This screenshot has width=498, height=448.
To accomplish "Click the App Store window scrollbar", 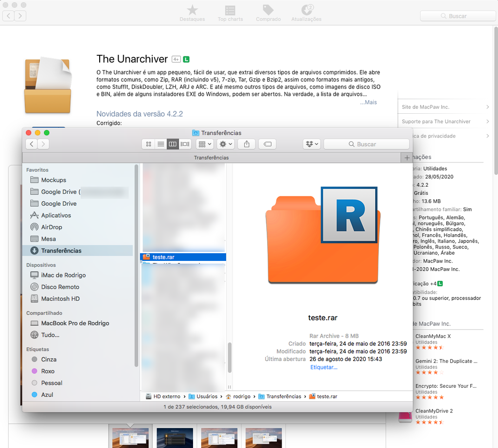I will coord(496,100).
